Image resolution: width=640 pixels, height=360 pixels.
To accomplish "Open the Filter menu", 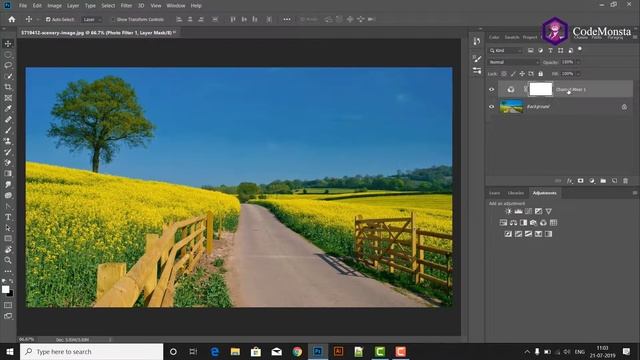I will [x=126, y=6].
